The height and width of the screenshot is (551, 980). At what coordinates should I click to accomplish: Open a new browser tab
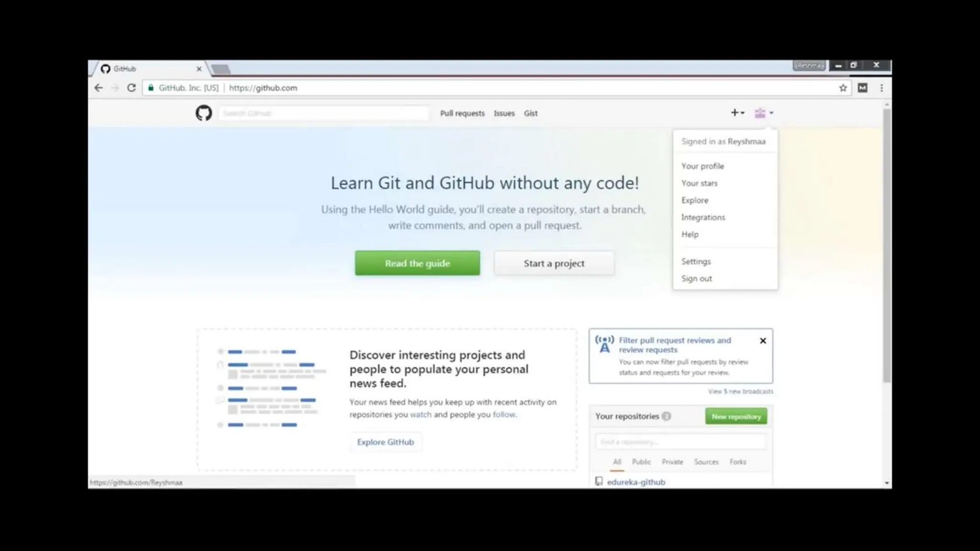(x=221, y=69)
